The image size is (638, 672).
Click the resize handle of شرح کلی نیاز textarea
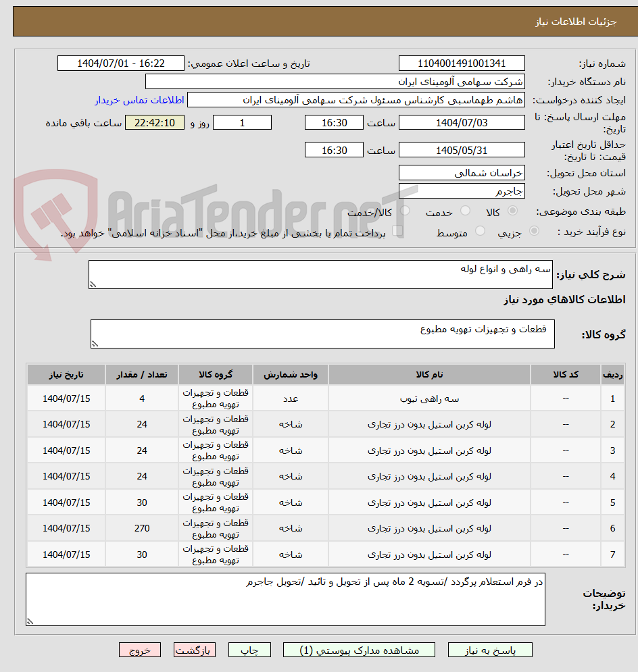[95, 283]
